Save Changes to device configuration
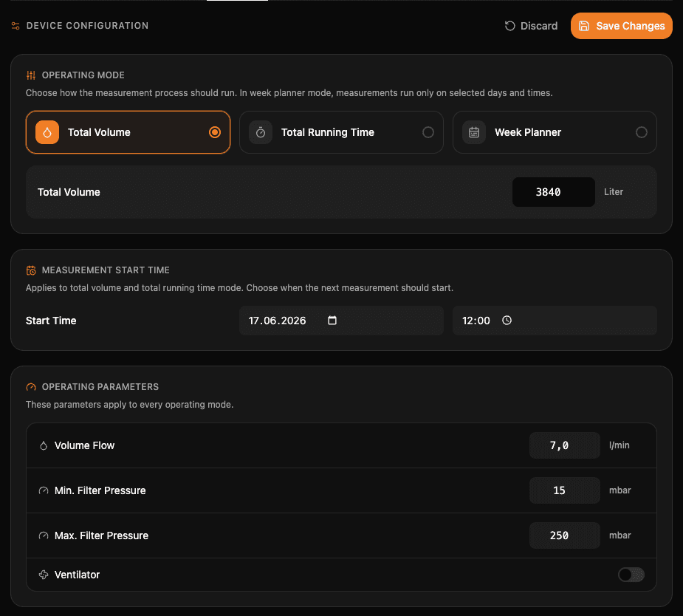 (x=622, y=26)
